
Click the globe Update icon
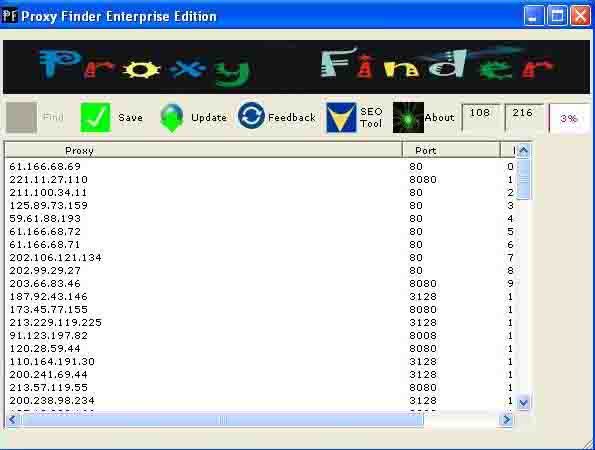172,118
